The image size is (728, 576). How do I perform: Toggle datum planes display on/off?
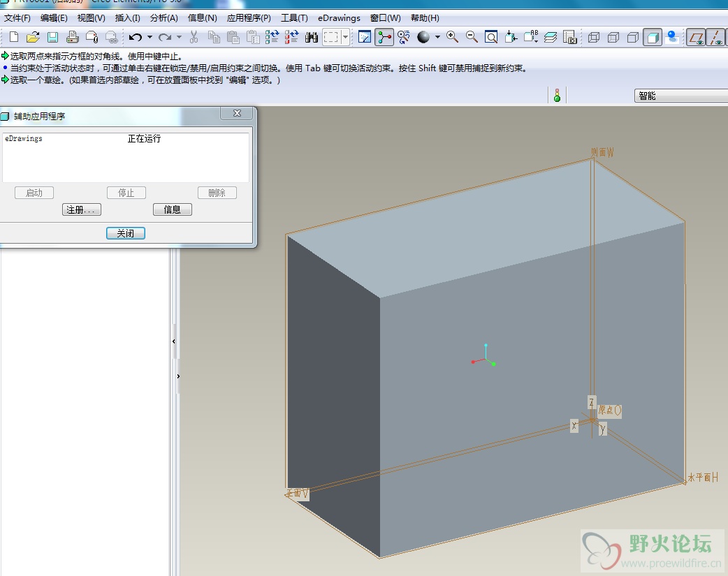click(696, 37)
